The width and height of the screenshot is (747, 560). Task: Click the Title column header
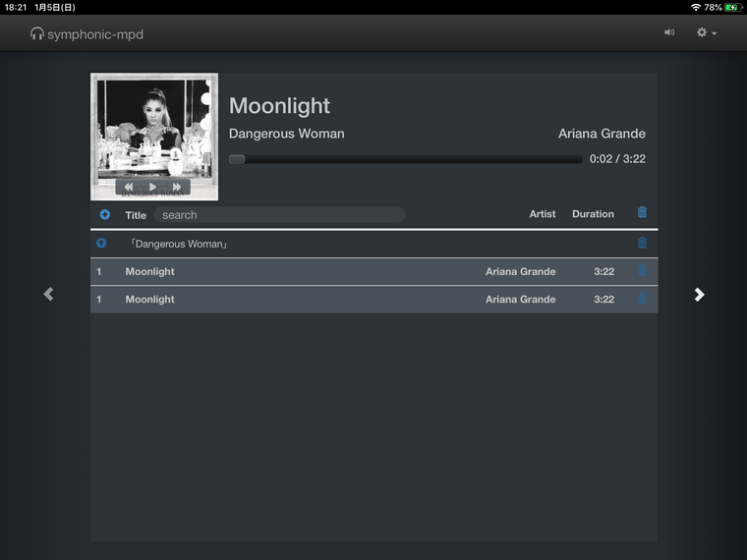tap(136, 215)
